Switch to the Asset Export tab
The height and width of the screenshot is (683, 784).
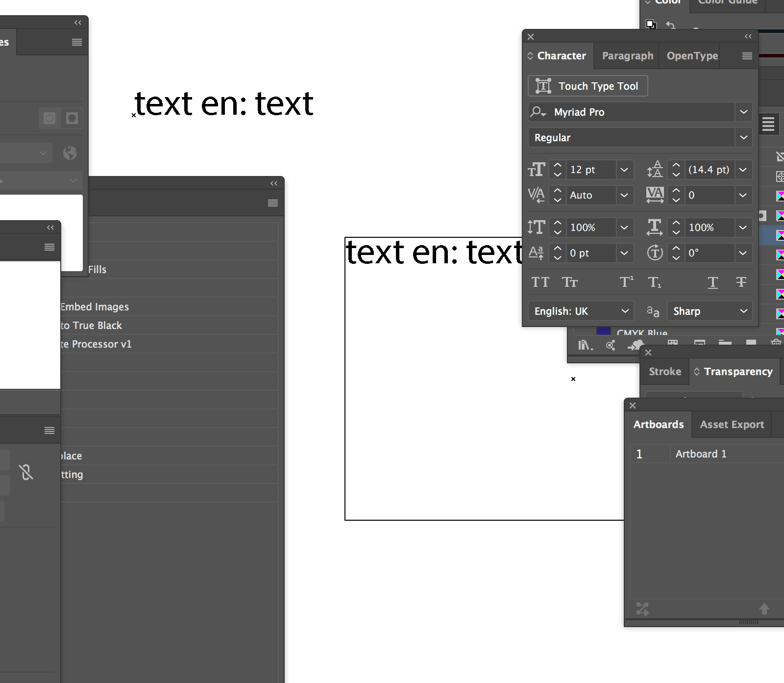tap(732, 425)
